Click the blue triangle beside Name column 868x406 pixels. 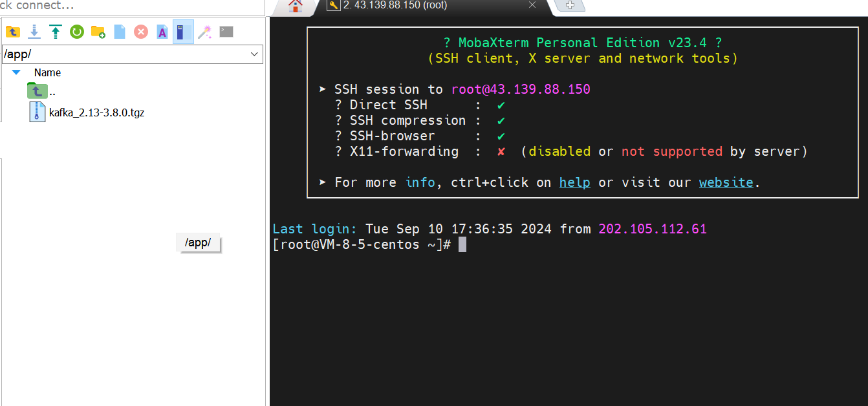16,72
